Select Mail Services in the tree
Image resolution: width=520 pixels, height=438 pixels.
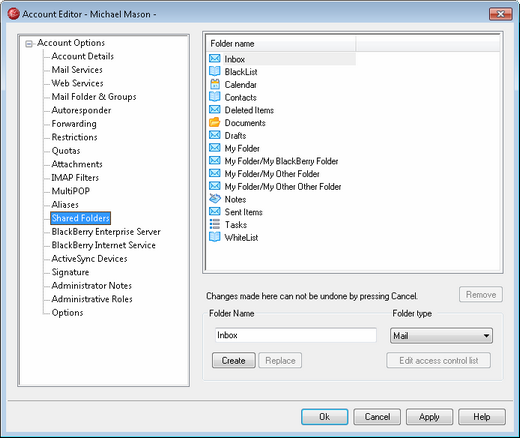[x=77, y=70]
